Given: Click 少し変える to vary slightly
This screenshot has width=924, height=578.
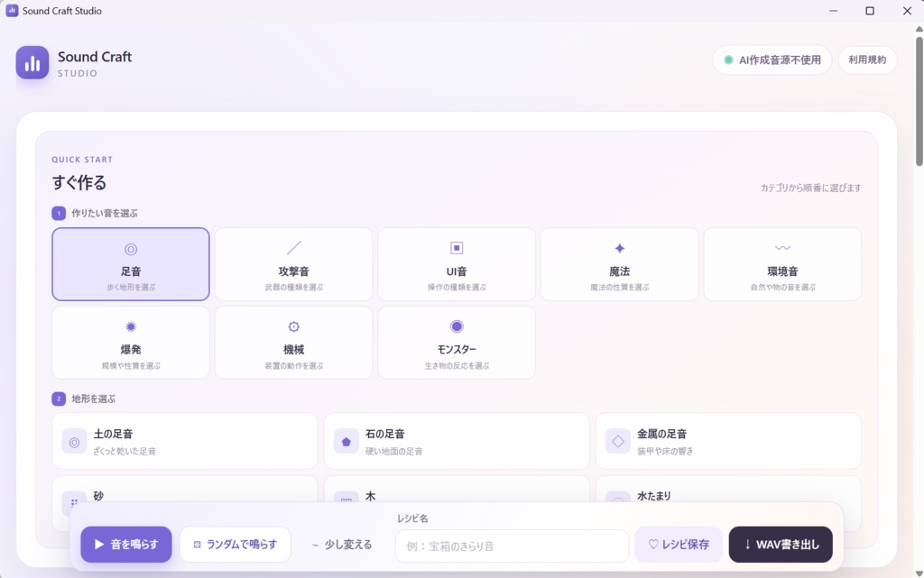Looking at the screenshot, I should [342, 545].
